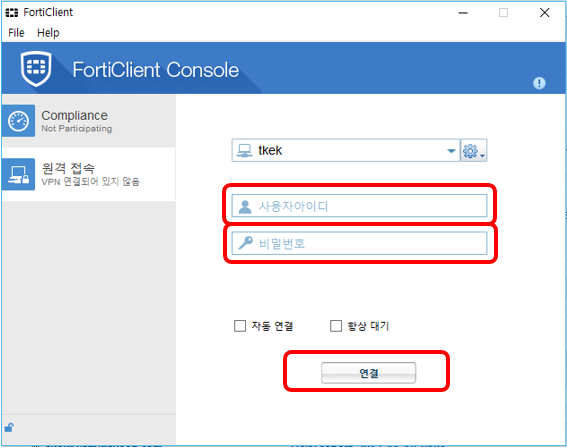Click the FortiClient shield logo
The width and height of the screenshot is (567, 448).
(36, 68)
